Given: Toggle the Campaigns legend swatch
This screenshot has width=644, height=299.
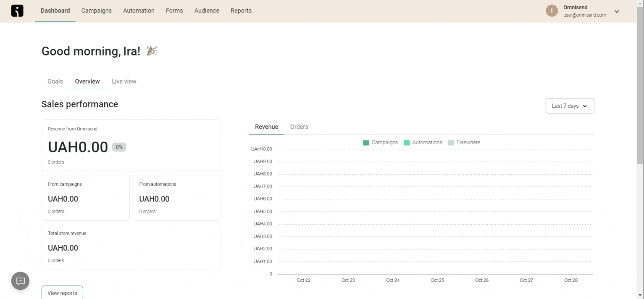Looking at the screenshot, I should pos(366,143).
